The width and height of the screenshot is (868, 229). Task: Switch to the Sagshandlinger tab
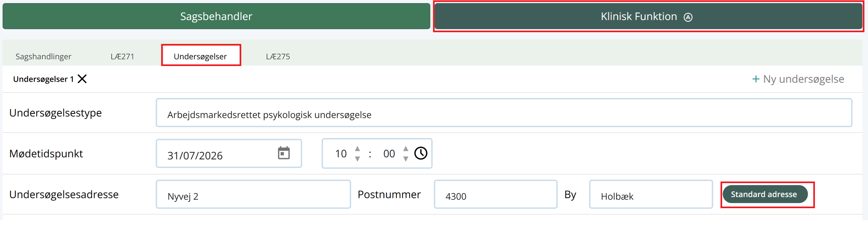[x=44, y=57]
